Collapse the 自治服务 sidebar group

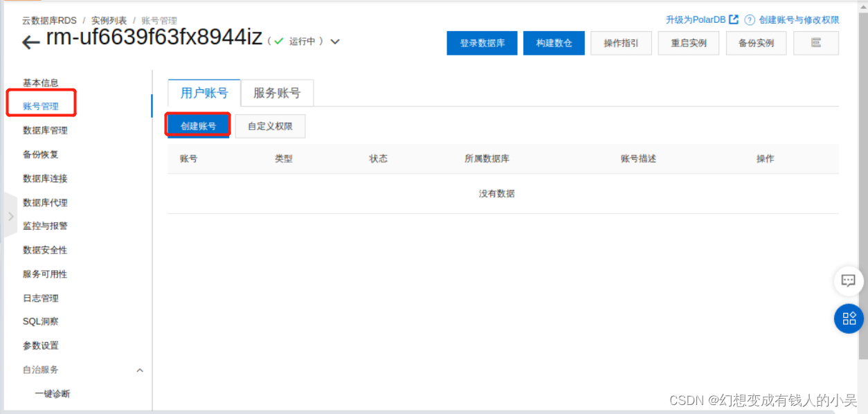140,370
